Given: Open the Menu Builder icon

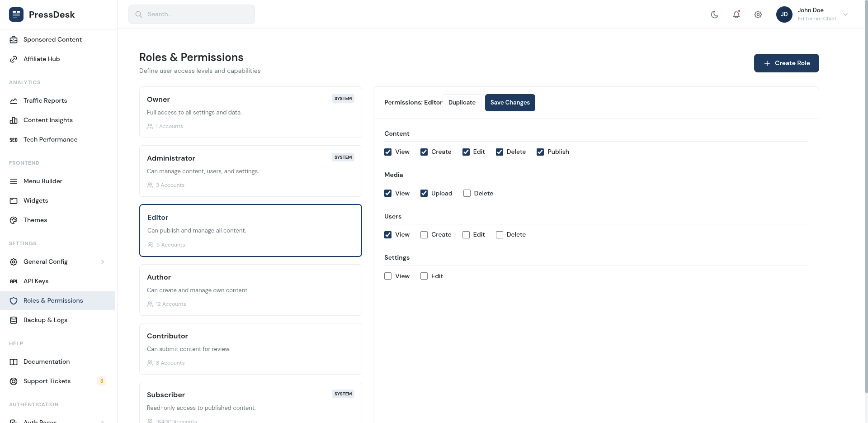Looking at the screenshot, I should (14, 181).
